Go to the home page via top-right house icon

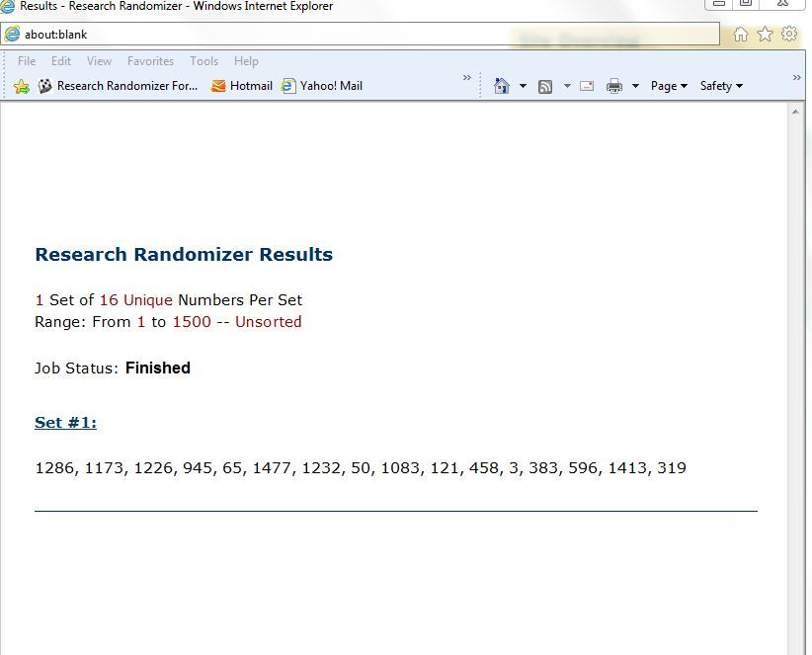[x=741, y=35]
